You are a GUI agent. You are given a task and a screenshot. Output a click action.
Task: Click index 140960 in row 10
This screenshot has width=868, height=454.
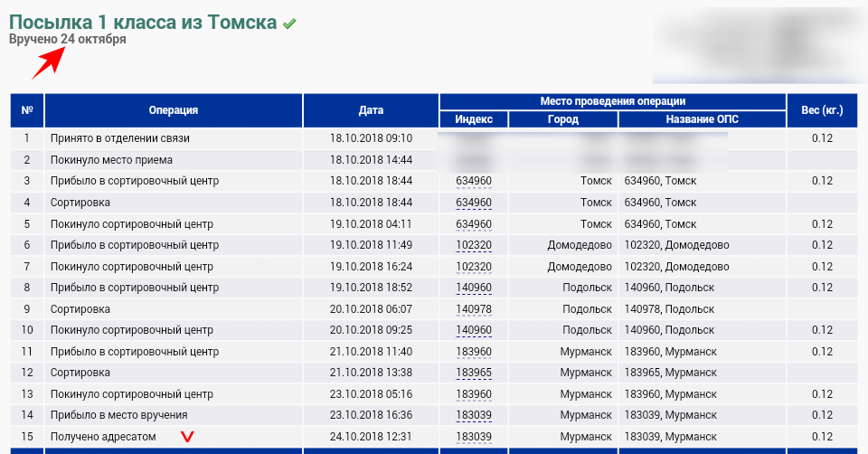[474, 330]
